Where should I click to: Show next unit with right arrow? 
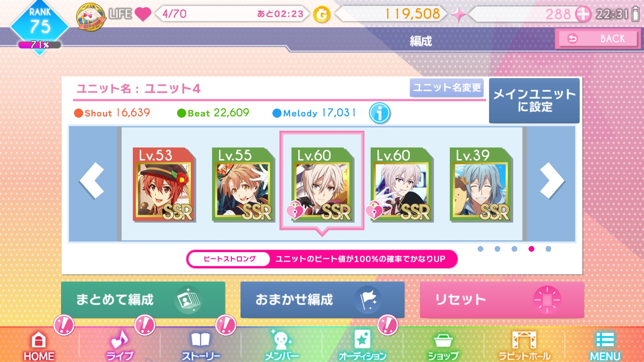pyautogui.click(x=552, y=181)
